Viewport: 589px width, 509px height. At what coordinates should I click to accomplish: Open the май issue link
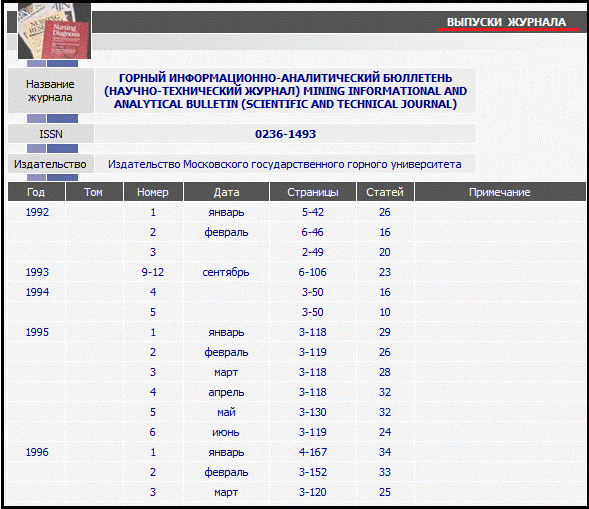pos(226,412)
